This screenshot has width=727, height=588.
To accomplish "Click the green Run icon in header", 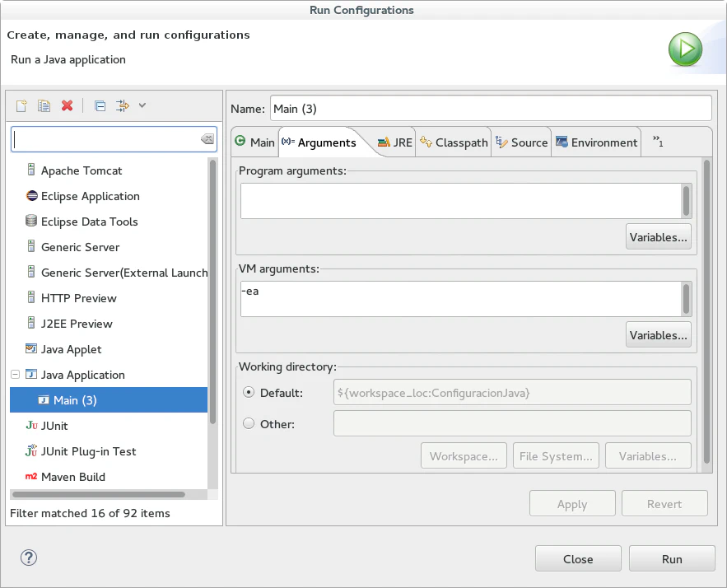I will tap(685, 49).
